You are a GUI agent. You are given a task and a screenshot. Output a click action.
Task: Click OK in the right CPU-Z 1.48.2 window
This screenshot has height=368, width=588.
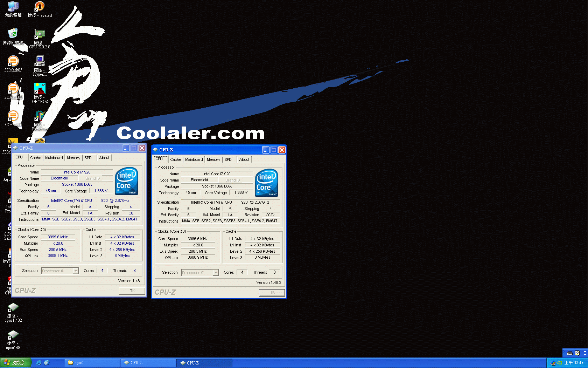pos(272,293)
